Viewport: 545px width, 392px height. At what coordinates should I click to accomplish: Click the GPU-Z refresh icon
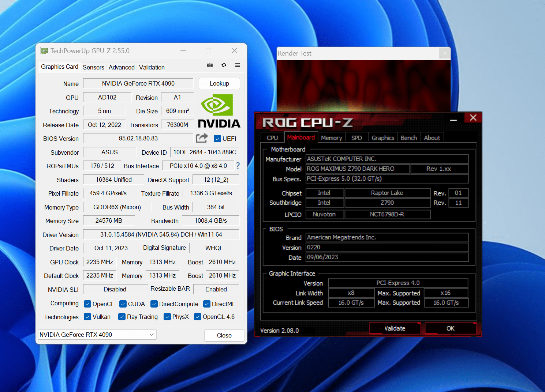[x=224, y=65]
